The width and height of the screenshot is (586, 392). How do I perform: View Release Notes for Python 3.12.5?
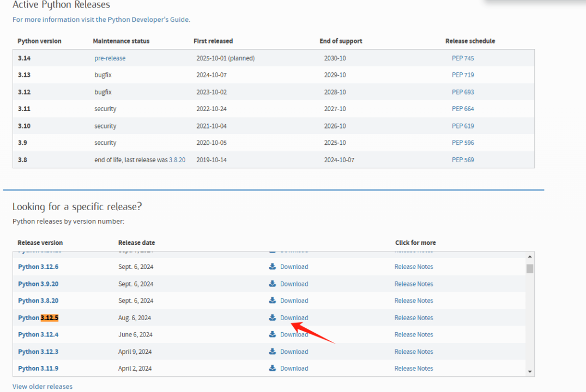pyautogui.click(x=414, y=318)
